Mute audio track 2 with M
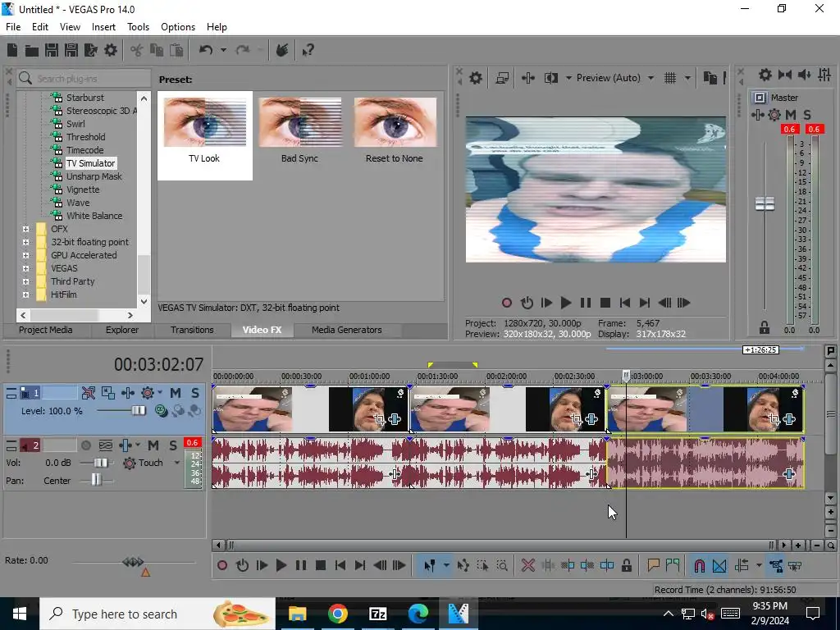Screen dimensions: 840x630 [x=153, y=445]
